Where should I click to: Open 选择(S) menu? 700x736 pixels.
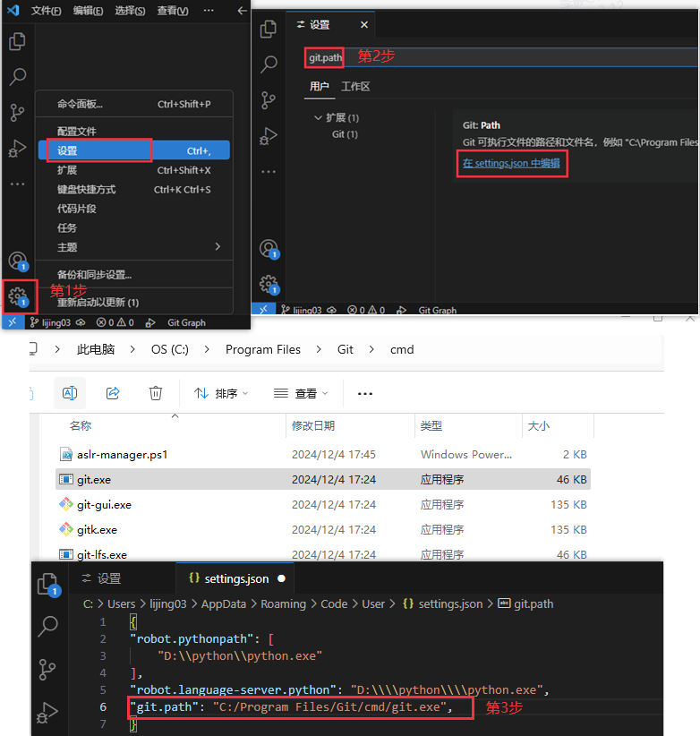130,11
